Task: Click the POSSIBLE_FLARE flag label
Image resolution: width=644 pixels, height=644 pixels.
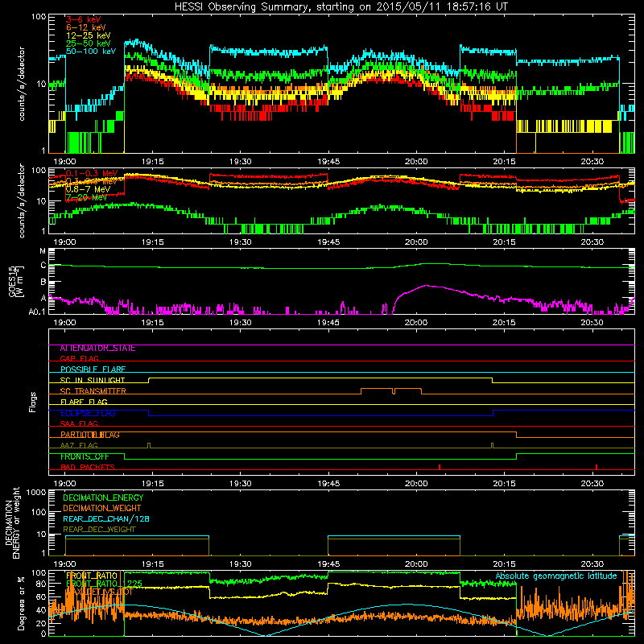Action: coord(93,369)
